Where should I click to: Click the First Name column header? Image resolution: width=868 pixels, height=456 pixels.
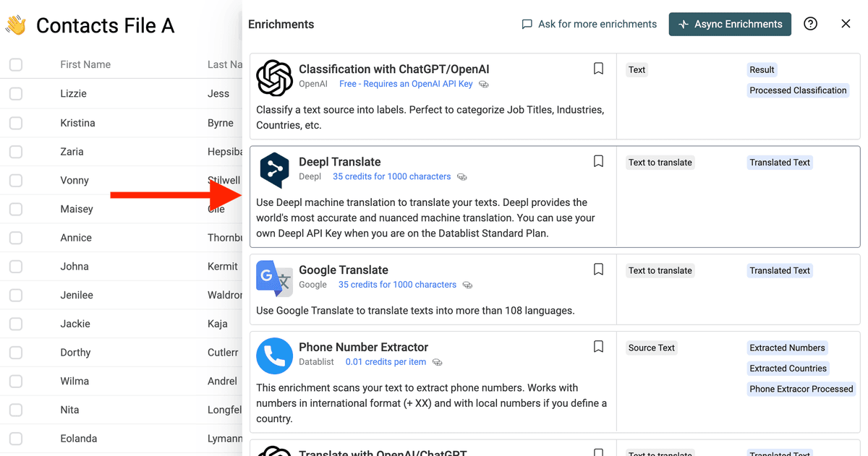coord(85,64)
